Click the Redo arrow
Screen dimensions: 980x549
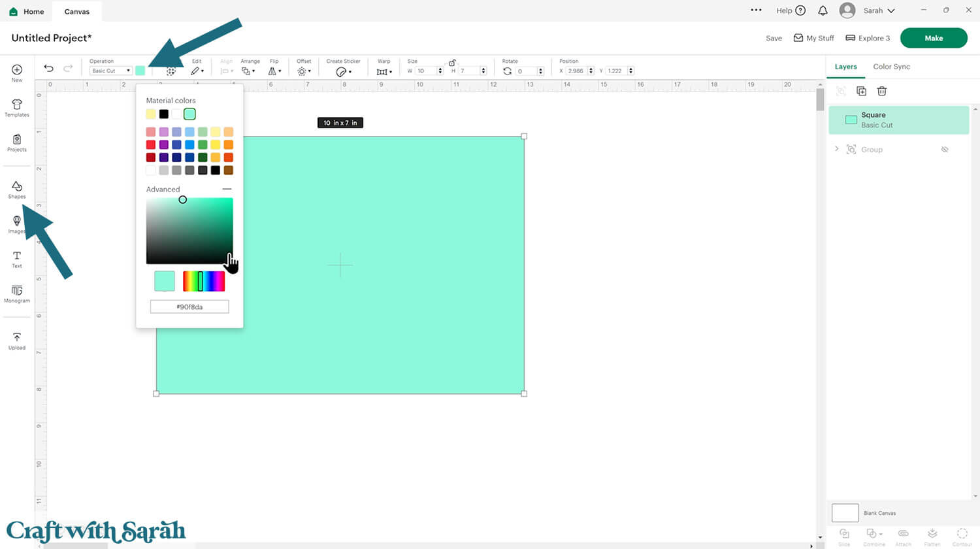click(68, 68)
